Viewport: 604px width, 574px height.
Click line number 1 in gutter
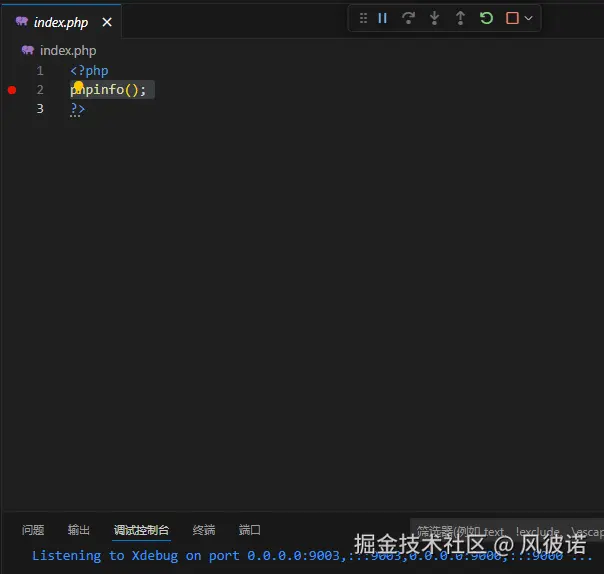point(40,71)
